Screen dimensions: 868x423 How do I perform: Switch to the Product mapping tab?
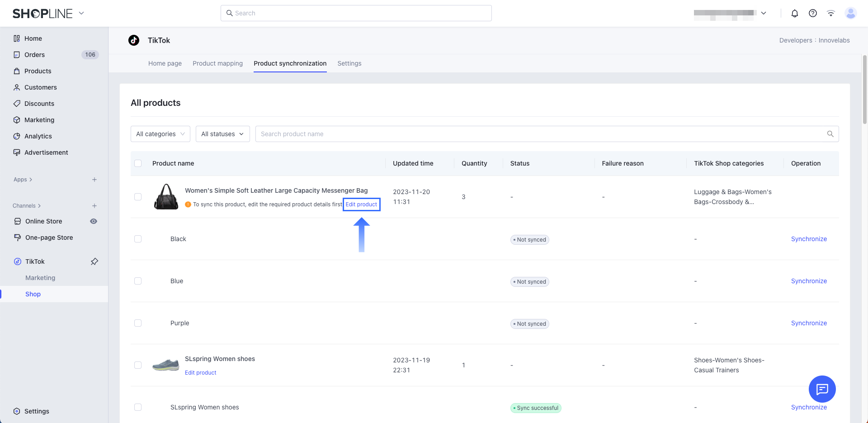tap(217, 63)
